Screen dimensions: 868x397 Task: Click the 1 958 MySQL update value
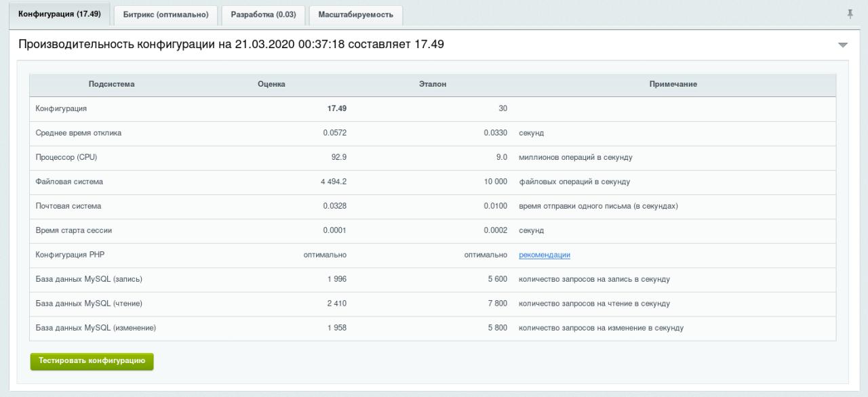(x=337, y=328)
